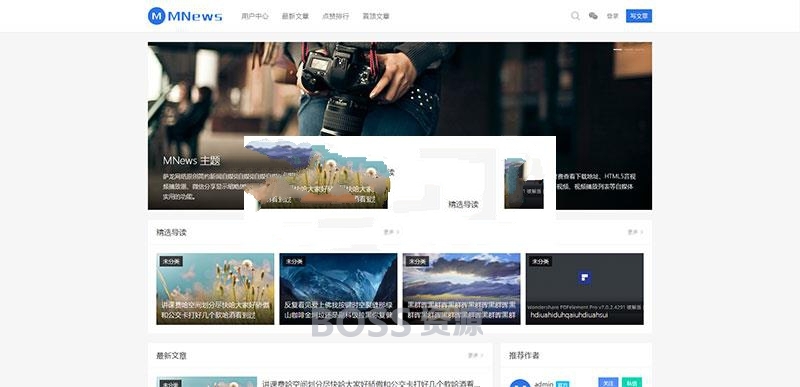Click the blue 写文章 button
Image resolution: width=800 pixels, height=387 pixels.
coord(639,16)
